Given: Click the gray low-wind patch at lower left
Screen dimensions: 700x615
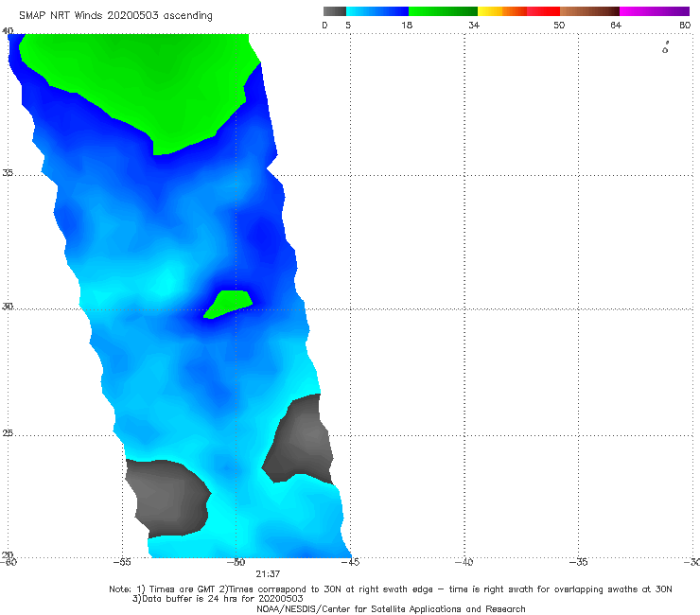Looking at the screenshot, I should (167, 498).
